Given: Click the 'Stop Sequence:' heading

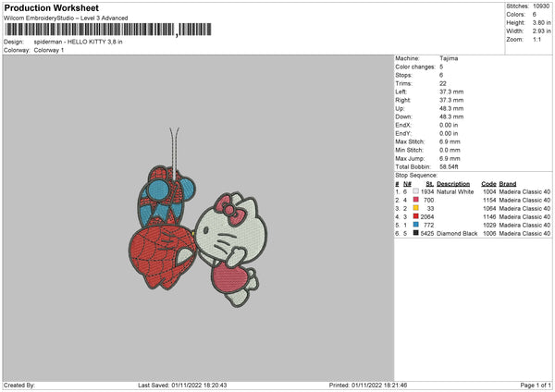Looking at the screenshot, I should (416, 176).
